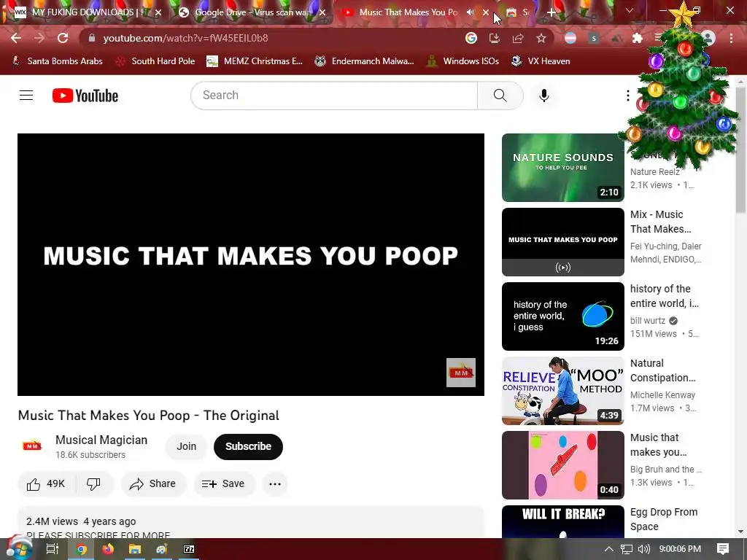Viewport: 747px width, 560px height.
Task: Reload the YouTube page
Action: click(63, 38)
